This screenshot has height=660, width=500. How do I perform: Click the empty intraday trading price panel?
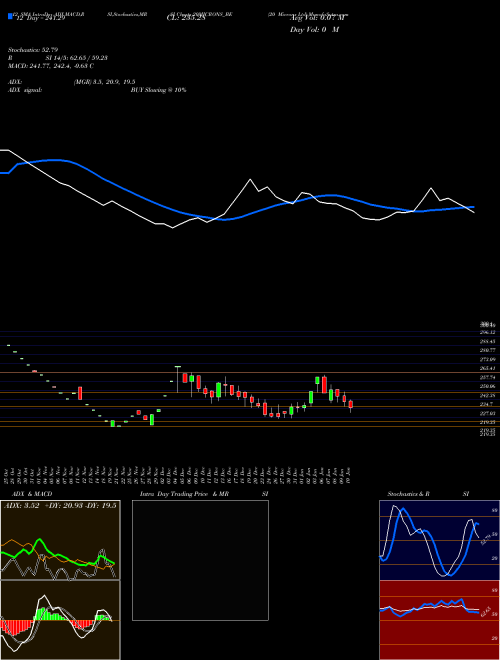coord(200,560)
